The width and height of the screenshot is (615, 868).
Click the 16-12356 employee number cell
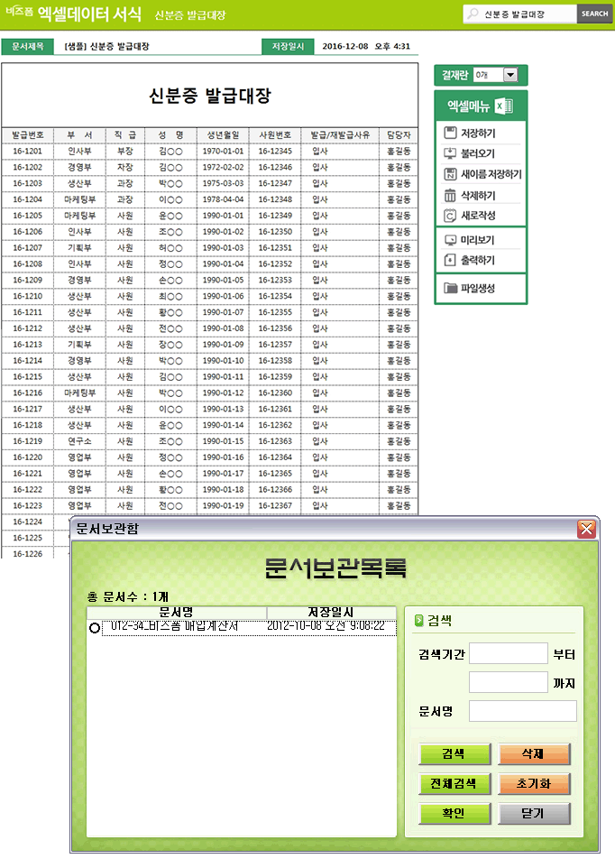(275, 328)
